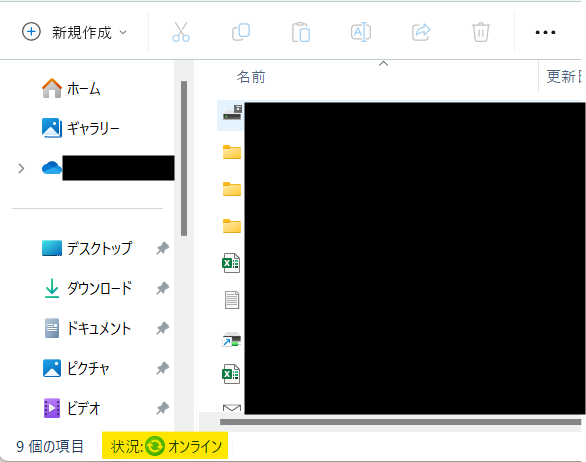Click the Paste clipboard icon
The height and width of the screenshot is (462, 586).
pos(301,32)
